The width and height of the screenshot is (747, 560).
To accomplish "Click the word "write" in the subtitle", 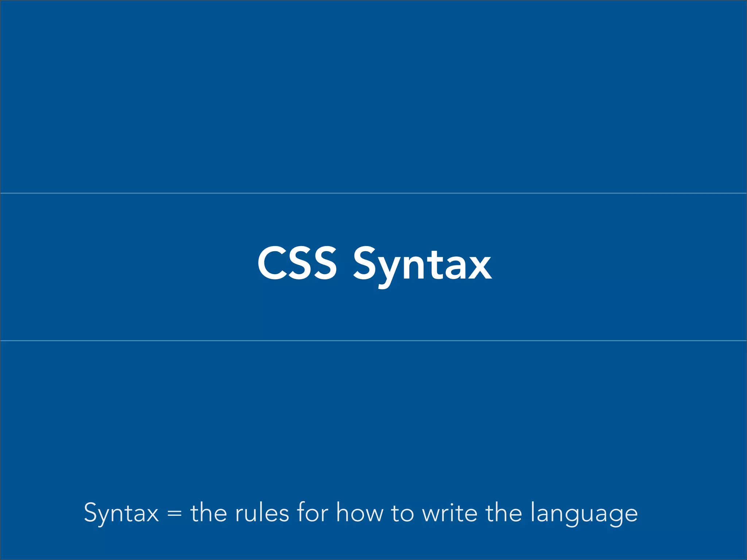I will point(449,513).
